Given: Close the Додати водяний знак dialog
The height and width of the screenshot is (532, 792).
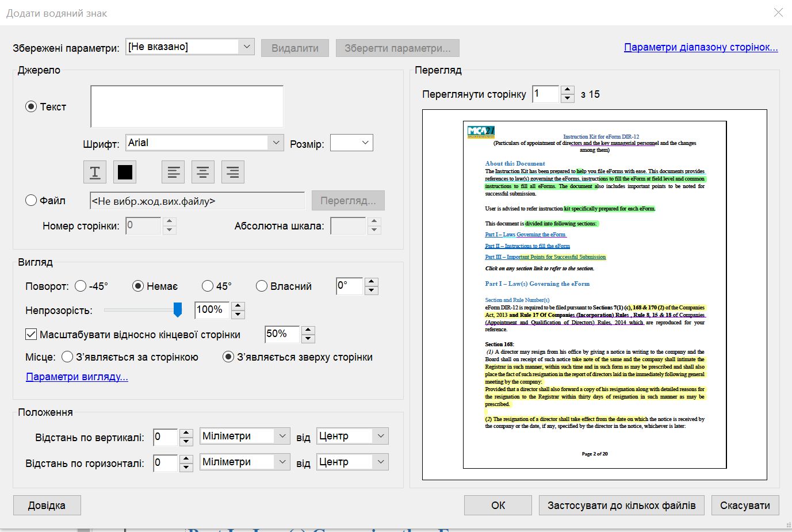Looking at the screenshot, I should 778,13.
